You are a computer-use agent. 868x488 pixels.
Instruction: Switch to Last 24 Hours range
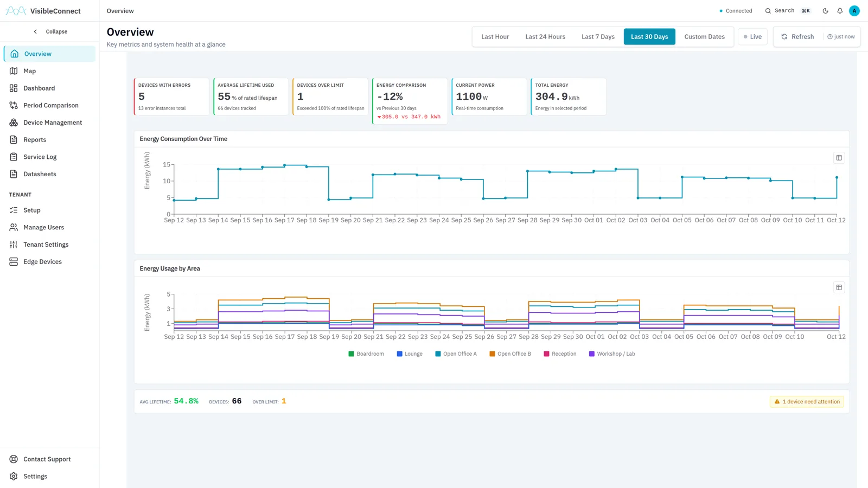(x=545, y=37)
